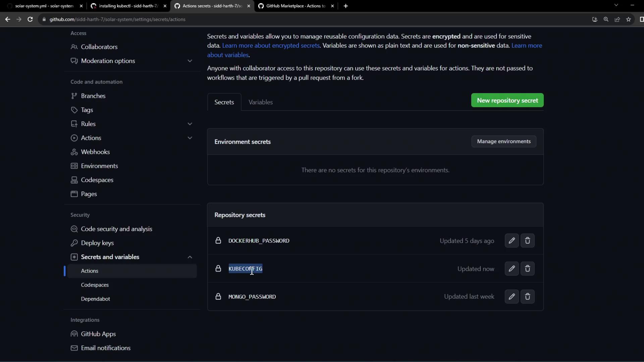Click the pencil edit icon for DOCKERHUB_PASSWORD

click(x=512, y=241)
